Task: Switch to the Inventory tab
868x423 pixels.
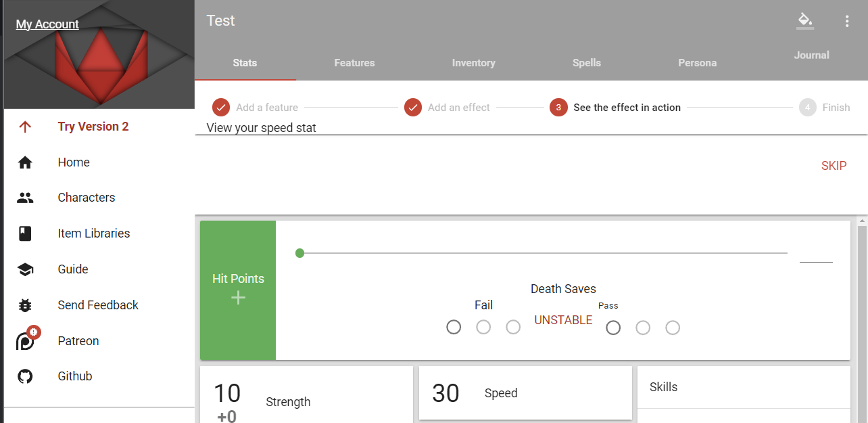Action: pos(473,63)
